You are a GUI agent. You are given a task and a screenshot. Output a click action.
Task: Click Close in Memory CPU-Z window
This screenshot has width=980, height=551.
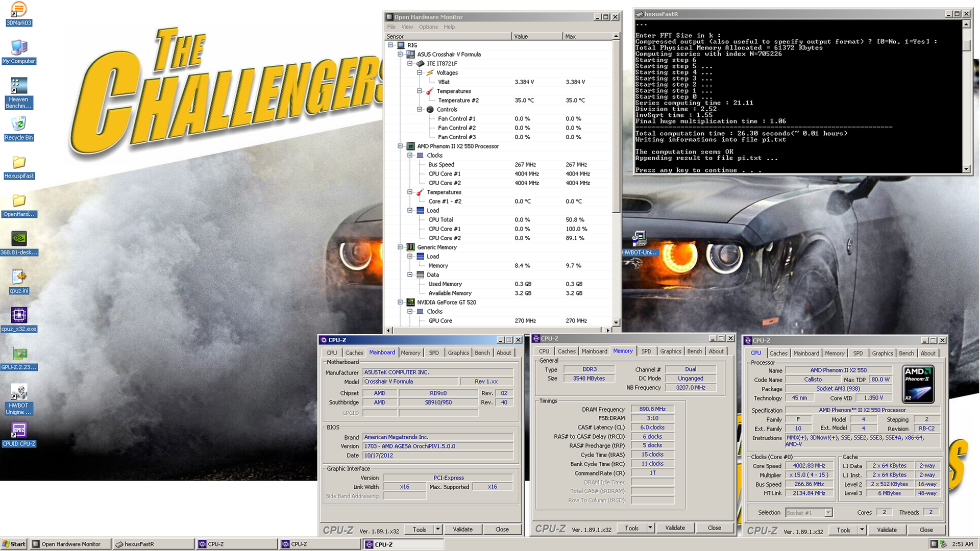[715, 528]
